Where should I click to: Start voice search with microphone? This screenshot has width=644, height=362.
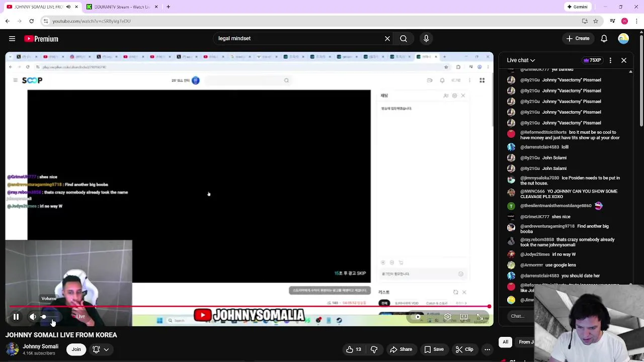[x=426, y=38]
